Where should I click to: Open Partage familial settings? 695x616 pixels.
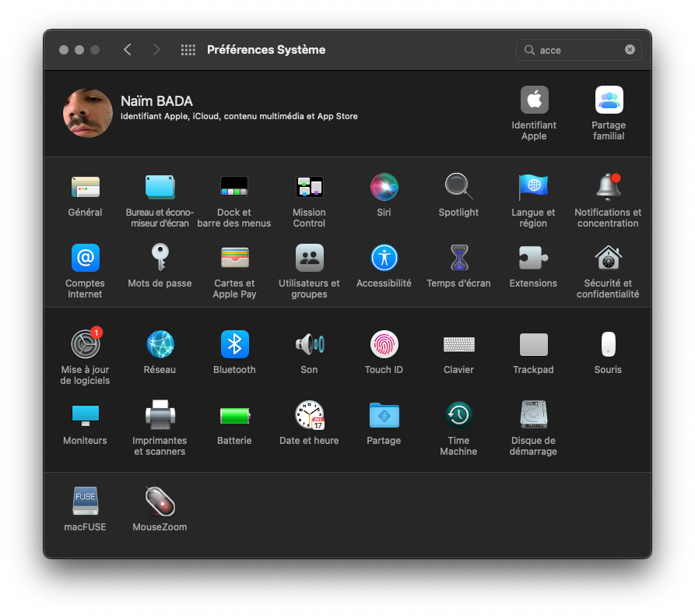pyautogui.click(x=609, y=100)
